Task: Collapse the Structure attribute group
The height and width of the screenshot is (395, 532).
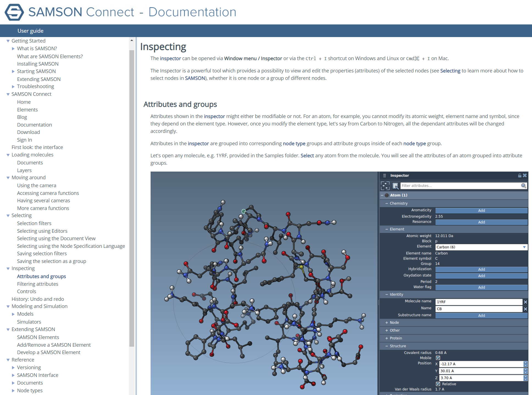Action: tap(387, 346)
